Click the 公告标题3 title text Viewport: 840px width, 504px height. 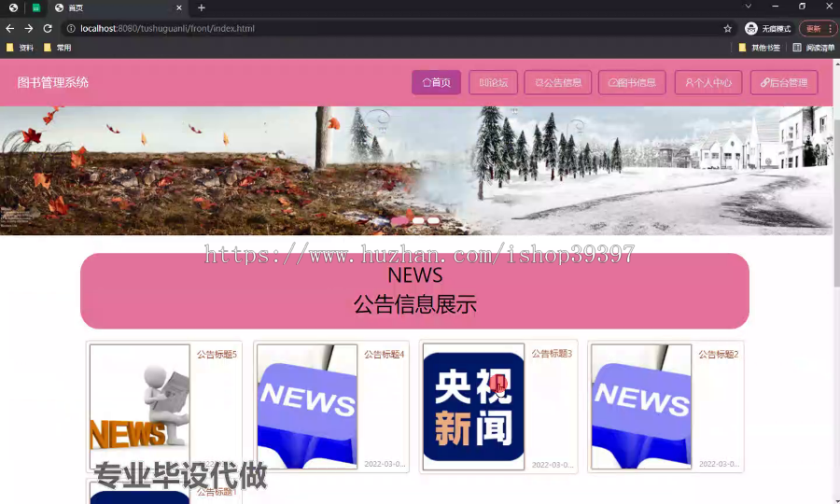coord(552,354)
